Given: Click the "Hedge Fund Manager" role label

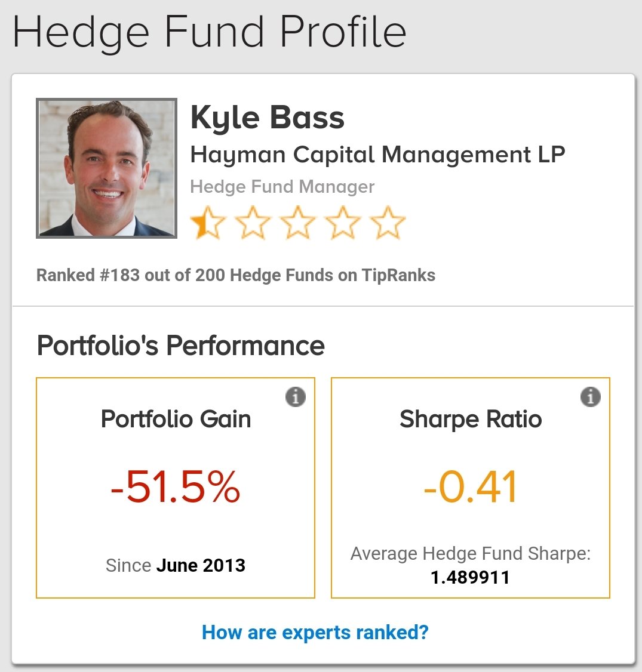Looking at the screenshot, I should coord(282,187).
